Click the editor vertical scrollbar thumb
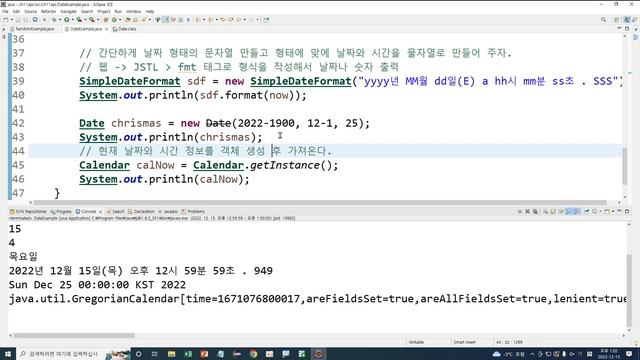The image size is (640, 360). click(624, 166)
